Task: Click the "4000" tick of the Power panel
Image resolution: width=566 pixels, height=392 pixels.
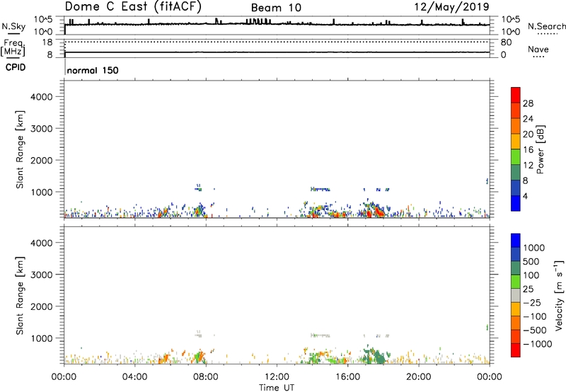Action: [x=42, y=97]
